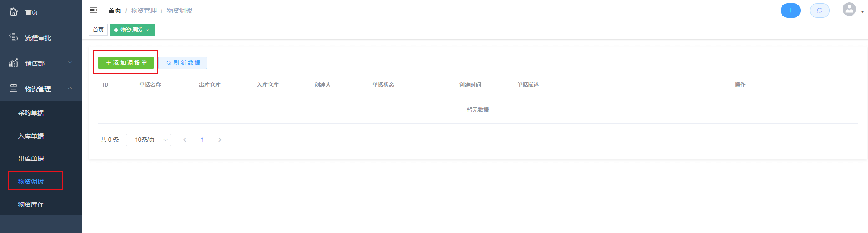The width and height of the screenshot is (868, 233).
Task: Click the blue plus button top right
Action: pyautogui.click(x=790, y=10)
